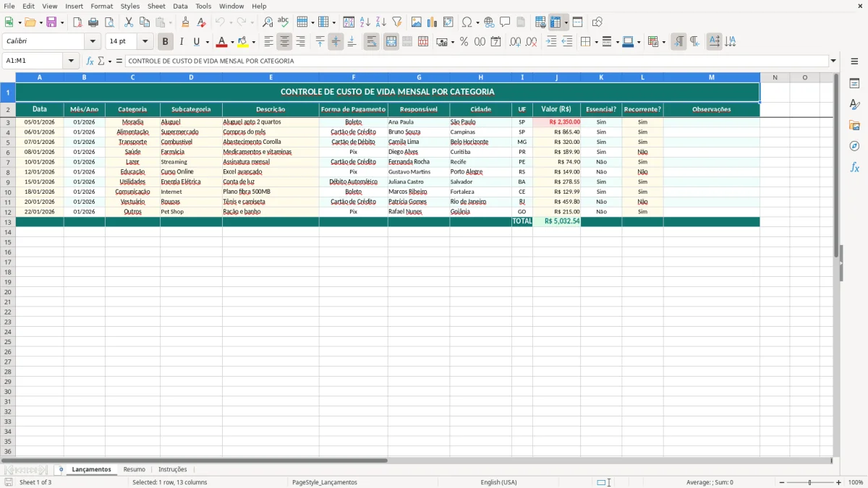Image resolution: width=868 pixels, height=488 pixels.
Task: Click the zoom in plus button
Action: (x=839, y=482)
